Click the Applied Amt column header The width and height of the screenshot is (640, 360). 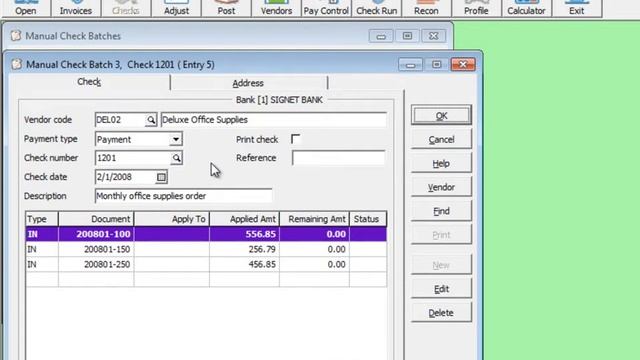(x=244, y=219)
